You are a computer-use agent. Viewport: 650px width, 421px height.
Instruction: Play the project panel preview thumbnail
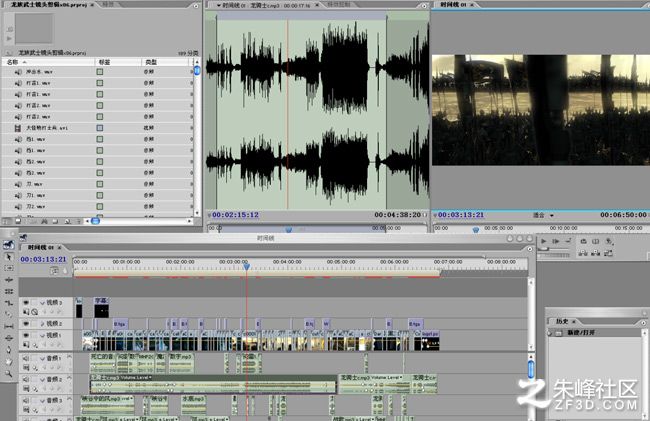(9, 39)
